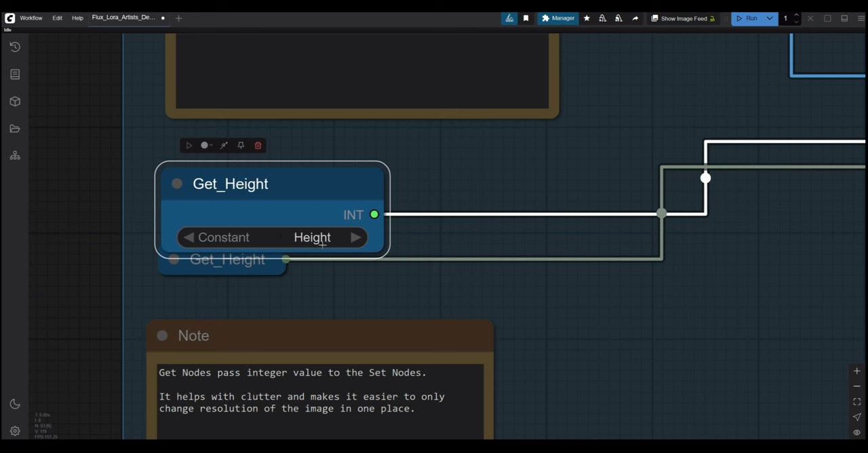Zoom out with minus canvas control
The image size is (868, 453).
(x=856, y=386)
